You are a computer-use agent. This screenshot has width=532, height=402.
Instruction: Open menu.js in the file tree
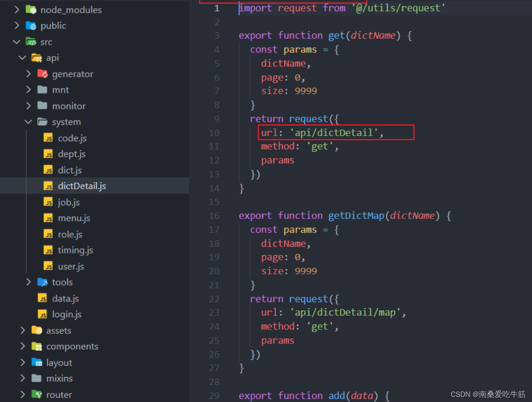coord(74,218)
